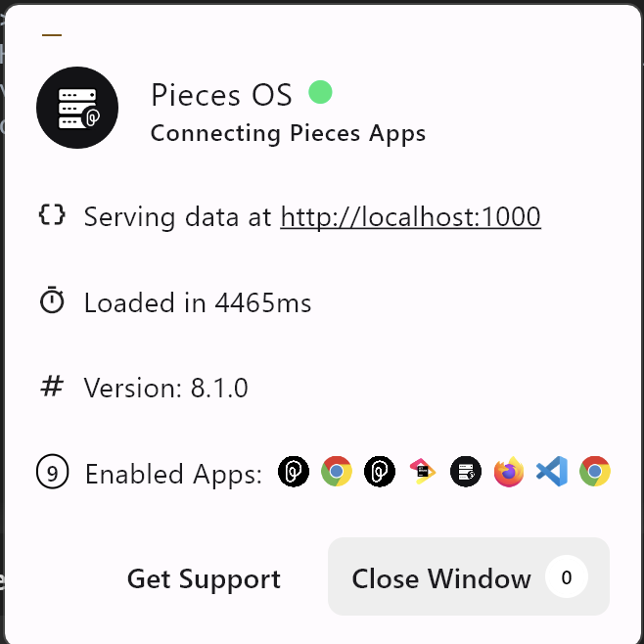Click the 0 counter badge on Close Window
Image resolution: width=644 pixels, height=644 pixels.
567,577
